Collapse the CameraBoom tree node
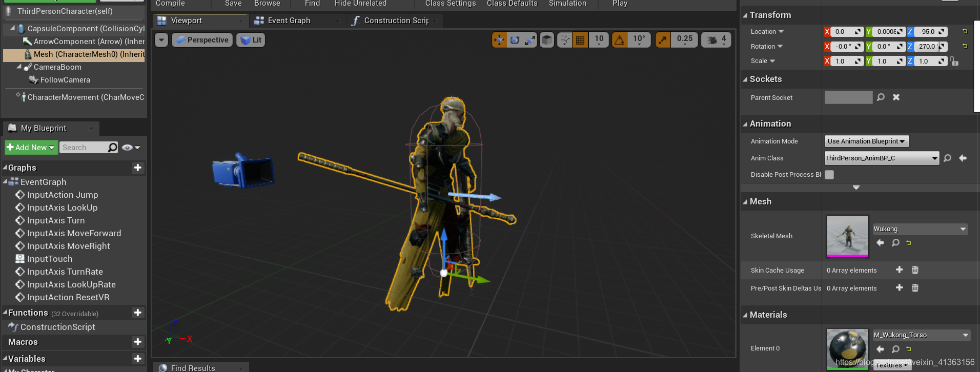Image resolution: width=980 pixels, height=372 pixels. [19, 67]
